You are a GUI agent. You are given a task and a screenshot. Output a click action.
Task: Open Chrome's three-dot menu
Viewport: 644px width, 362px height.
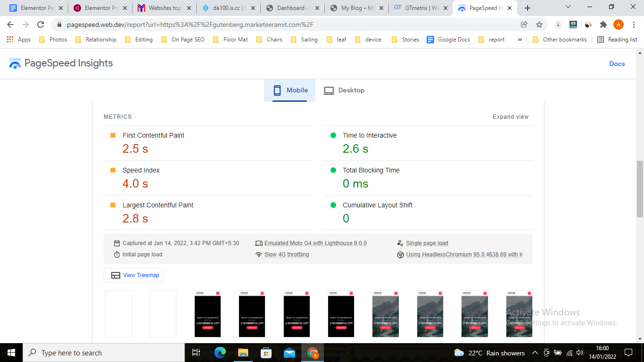[x=634, y=25]
